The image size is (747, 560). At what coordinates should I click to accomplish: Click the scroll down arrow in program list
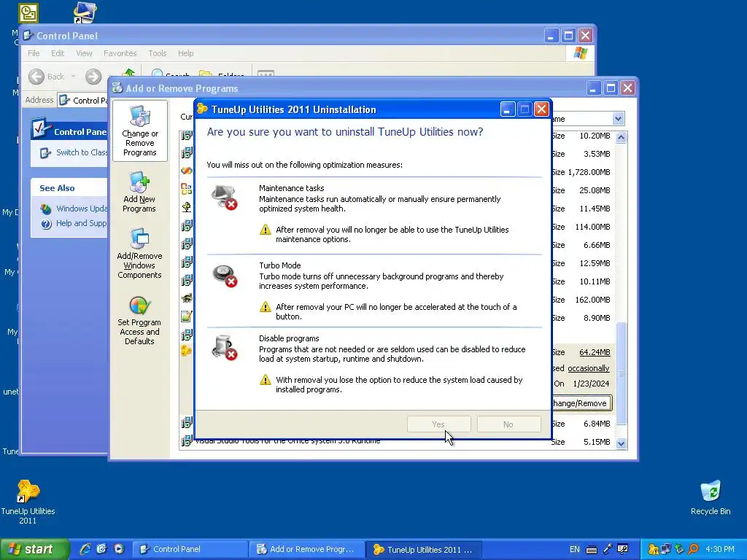coord(621,443)
